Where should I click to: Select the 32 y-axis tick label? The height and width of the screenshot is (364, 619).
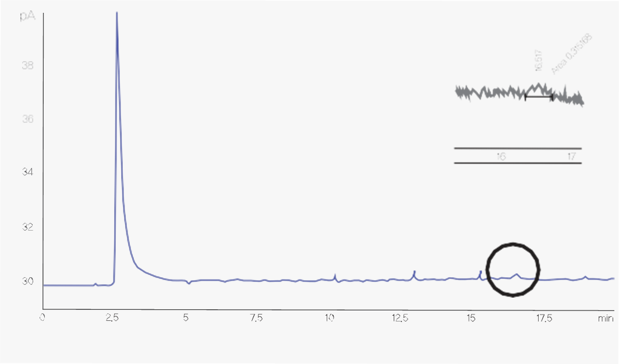click(27, 227)
